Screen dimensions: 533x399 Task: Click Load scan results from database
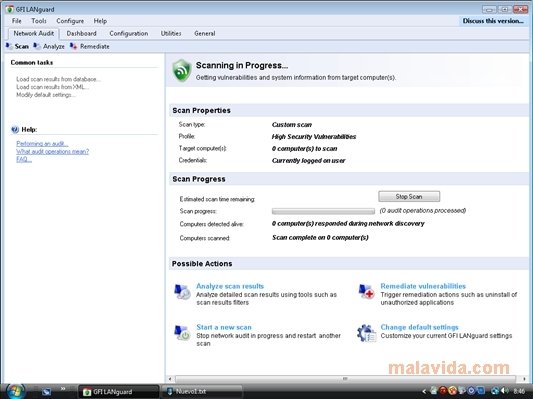coord(58,79)
